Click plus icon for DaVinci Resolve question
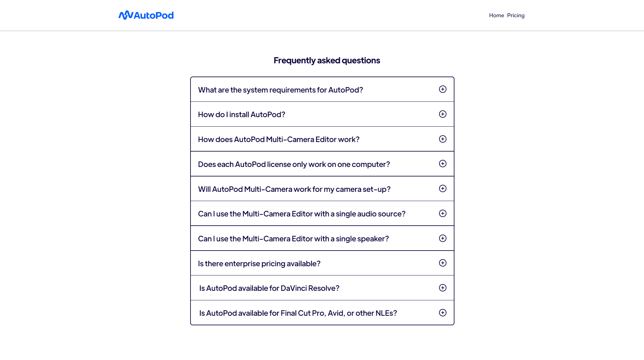This screenshot has height=360, width=644. (x=442, y=288)
